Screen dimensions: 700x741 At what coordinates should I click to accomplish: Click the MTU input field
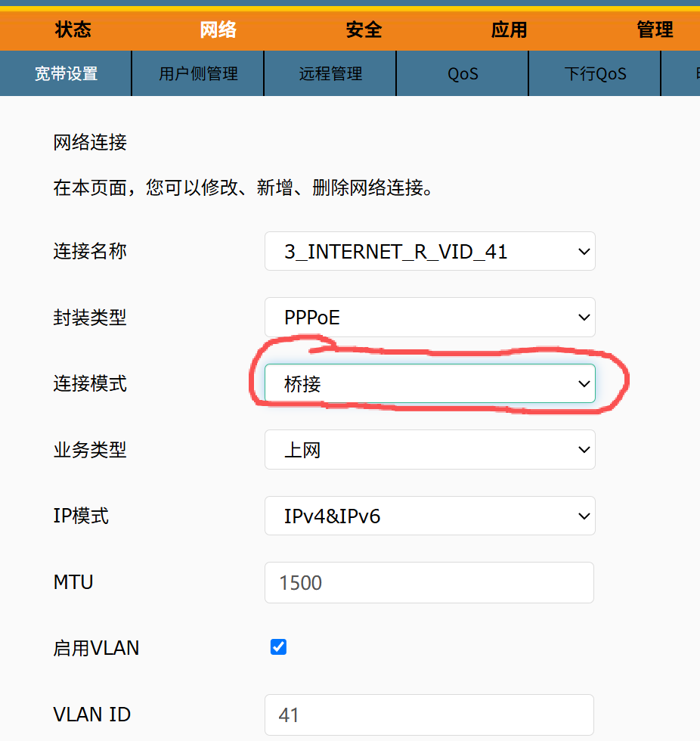click(429, 582)
